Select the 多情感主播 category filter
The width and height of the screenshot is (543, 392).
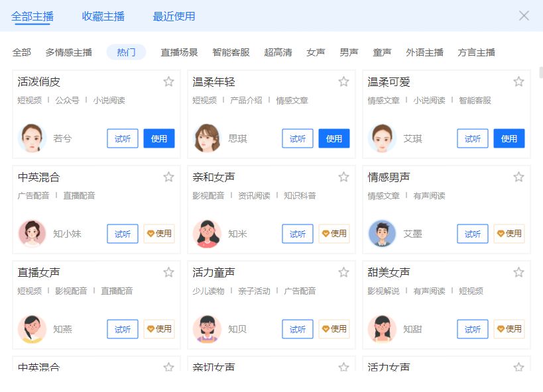pyautogui.click(x=68, y=52)
